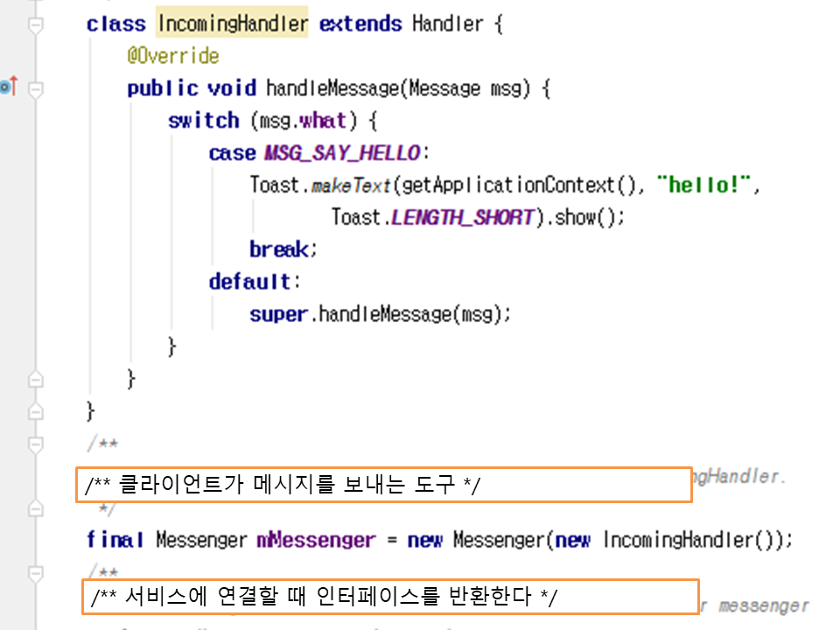Click fold end marker of handleMessage method
This screenshot has width=840, height=630.
click(x=36, y=379)
